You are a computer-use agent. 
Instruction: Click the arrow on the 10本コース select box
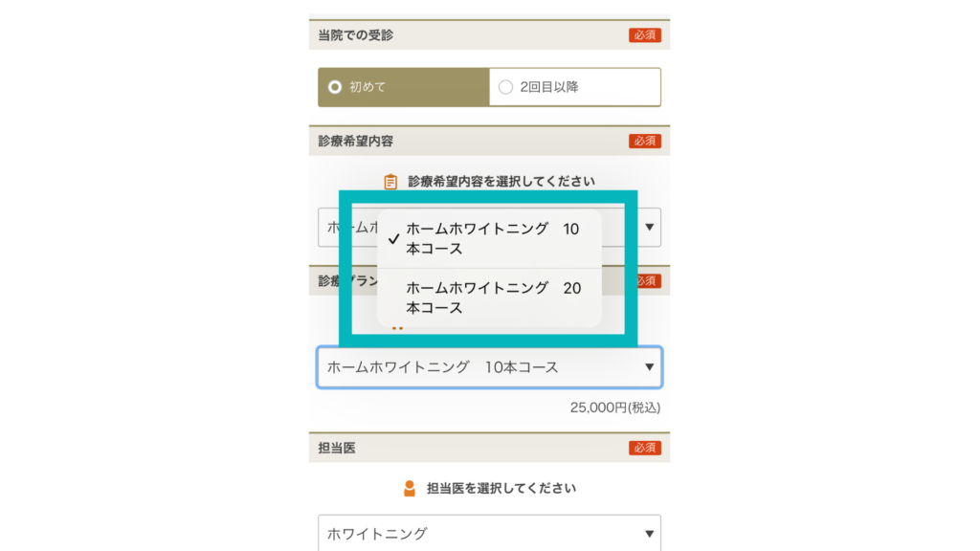650,367
